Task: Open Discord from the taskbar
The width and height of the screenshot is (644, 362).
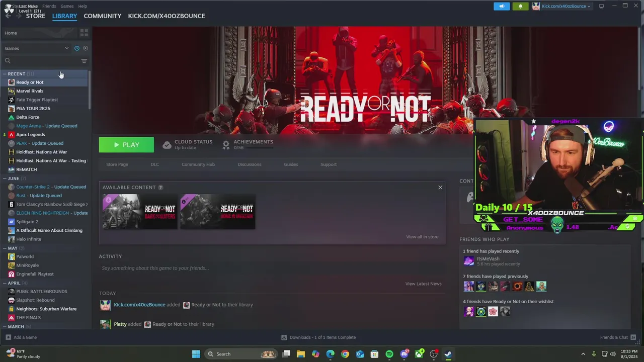Action: click(x=404, y=354)
